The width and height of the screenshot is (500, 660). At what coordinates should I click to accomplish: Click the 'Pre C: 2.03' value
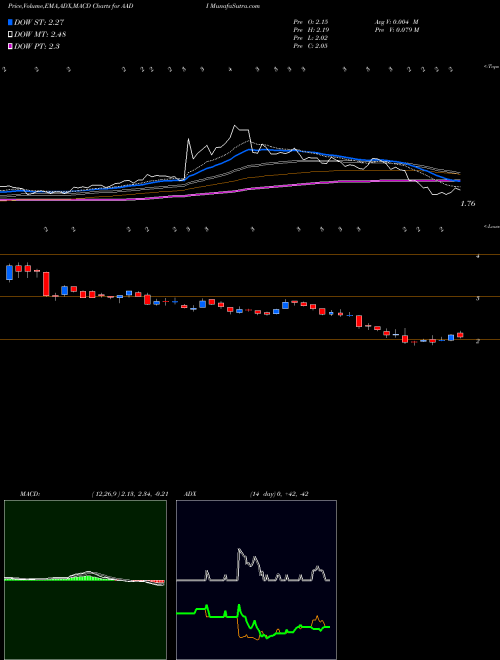coord(311,46)
